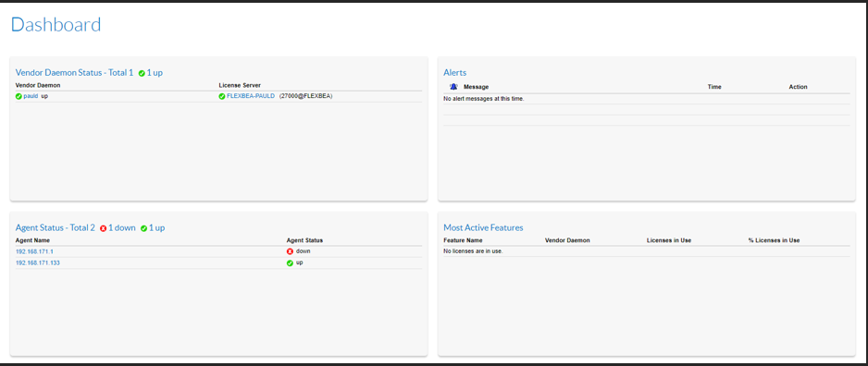Click '1 up' text in Vendor Daemon Status header

pos(155,72)
